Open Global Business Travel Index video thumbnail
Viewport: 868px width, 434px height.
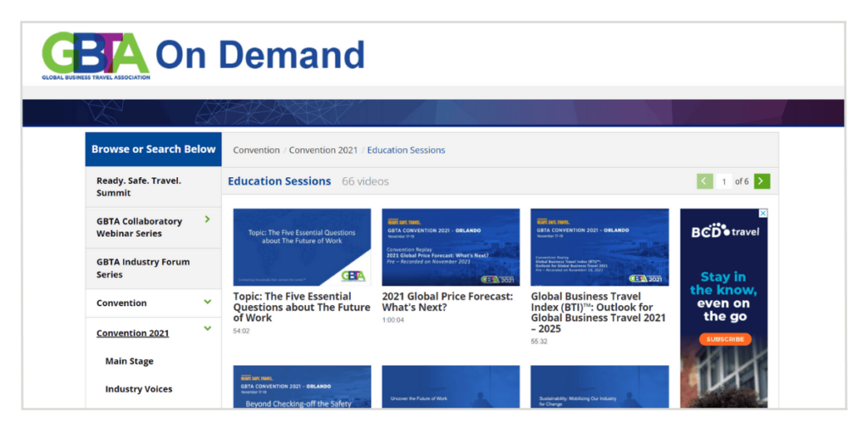click(599, 247)
